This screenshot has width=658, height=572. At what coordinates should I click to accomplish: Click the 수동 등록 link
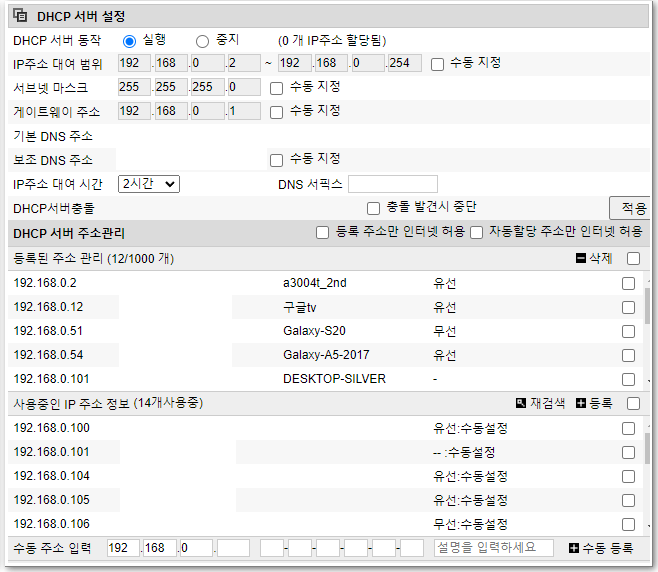tap(607, 548)
